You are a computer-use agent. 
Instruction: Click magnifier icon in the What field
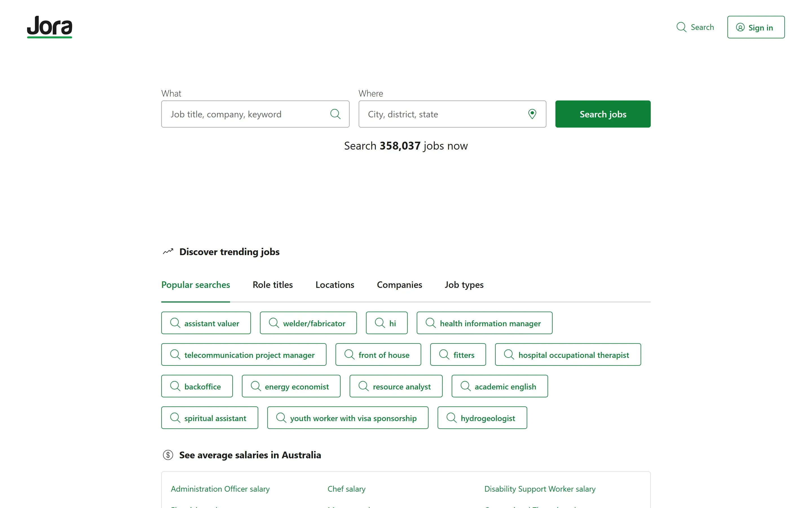click(x=335, y=114)
